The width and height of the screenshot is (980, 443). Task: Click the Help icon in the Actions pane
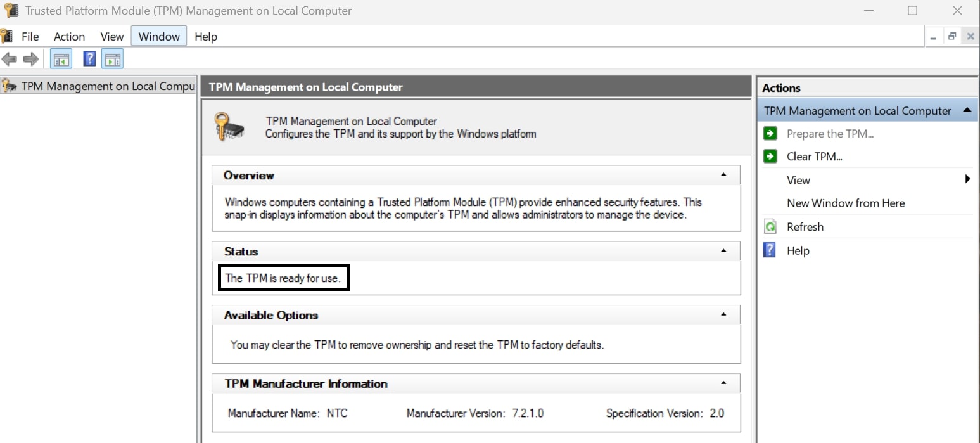point(770,250)
